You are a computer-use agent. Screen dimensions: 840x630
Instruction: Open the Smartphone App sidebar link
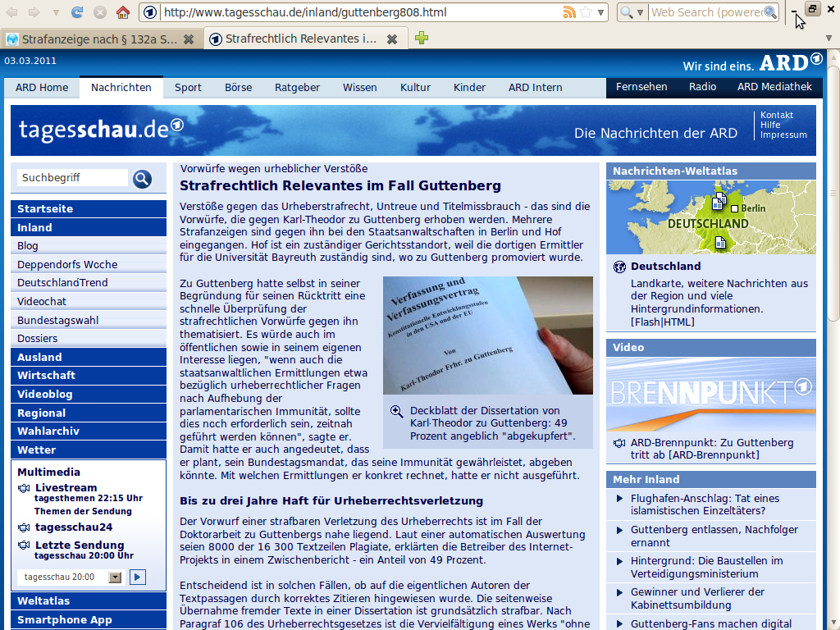pyautogui.click(x=89, y=620)
